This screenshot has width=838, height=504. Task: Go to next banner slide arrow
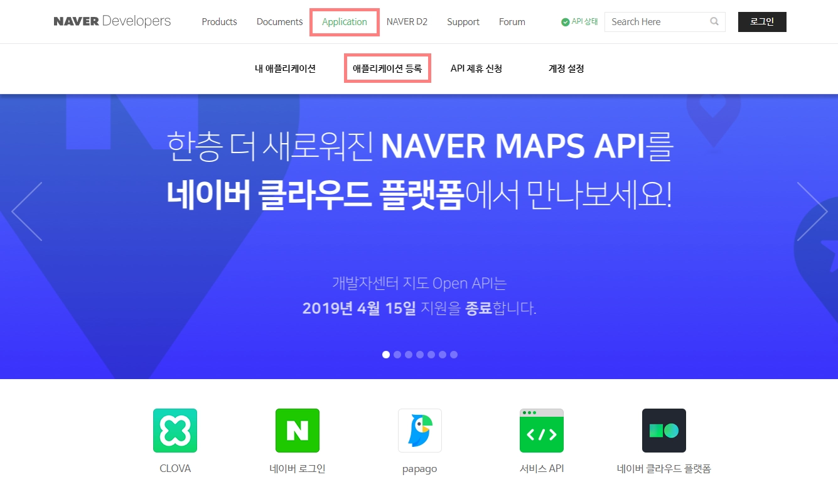click(812, 212)
